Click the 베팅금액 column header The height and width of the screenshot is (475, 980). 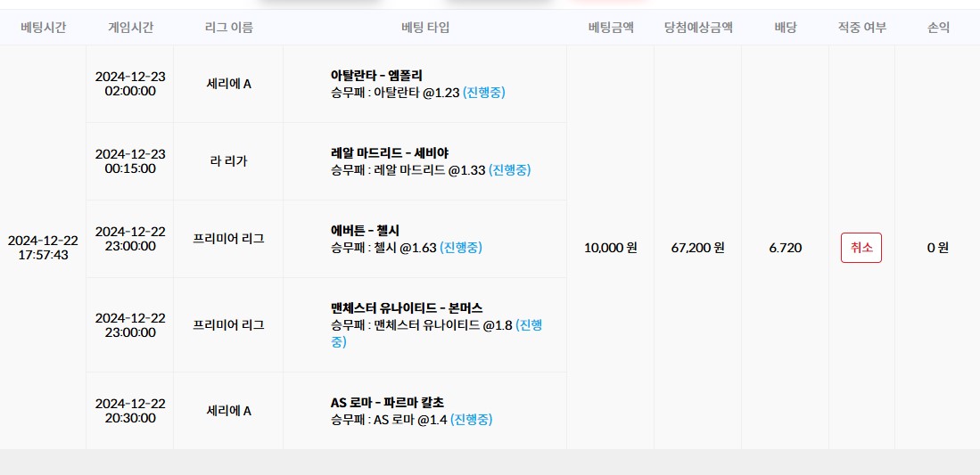point(611,28)
